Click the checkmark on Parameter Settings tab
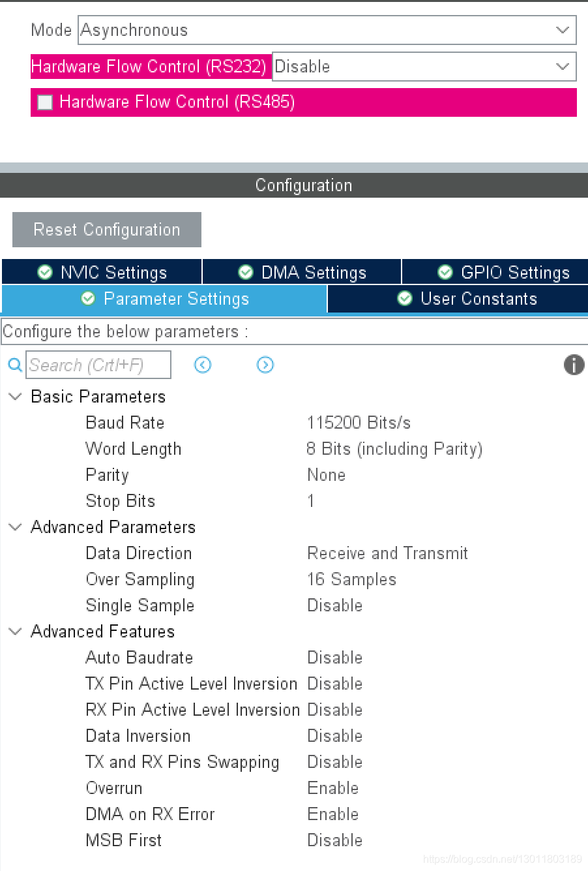Screen dimensions: 588x871 click(87, 298)
